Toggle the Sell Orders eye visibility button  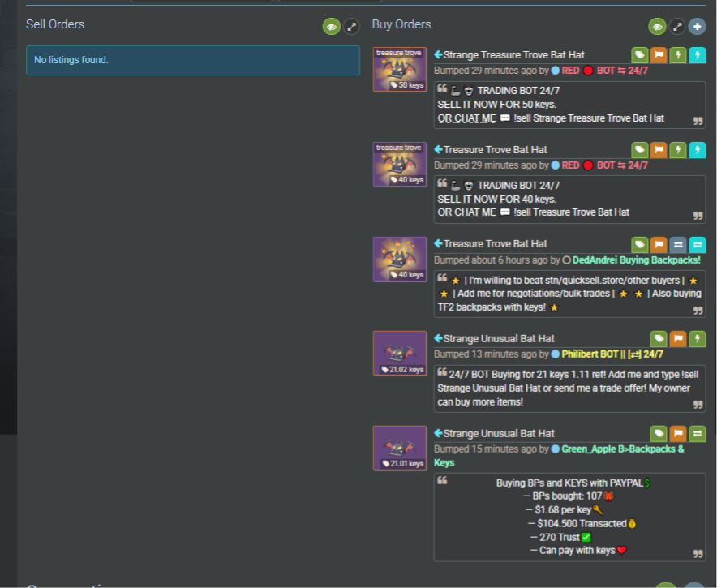[x=332, y=27]
